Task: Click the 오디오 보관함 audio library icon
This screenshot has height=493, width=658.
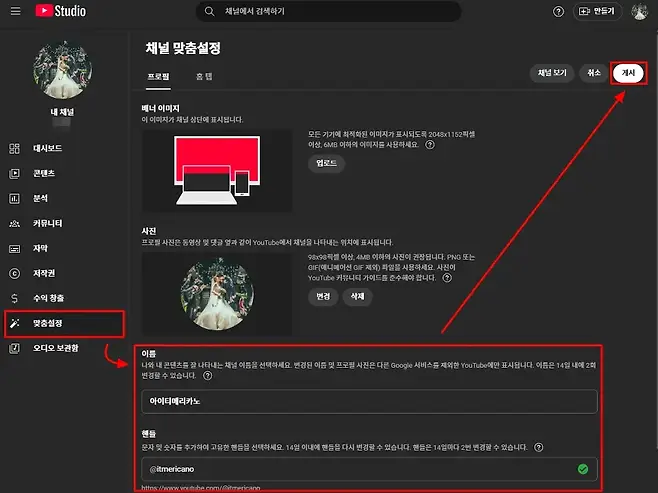Action: point(14,348)
